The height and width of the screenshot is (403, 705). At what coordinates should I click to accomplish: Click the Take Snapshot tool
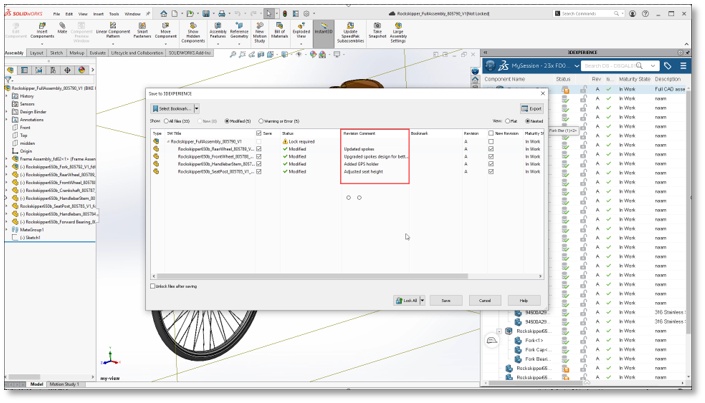377,30
